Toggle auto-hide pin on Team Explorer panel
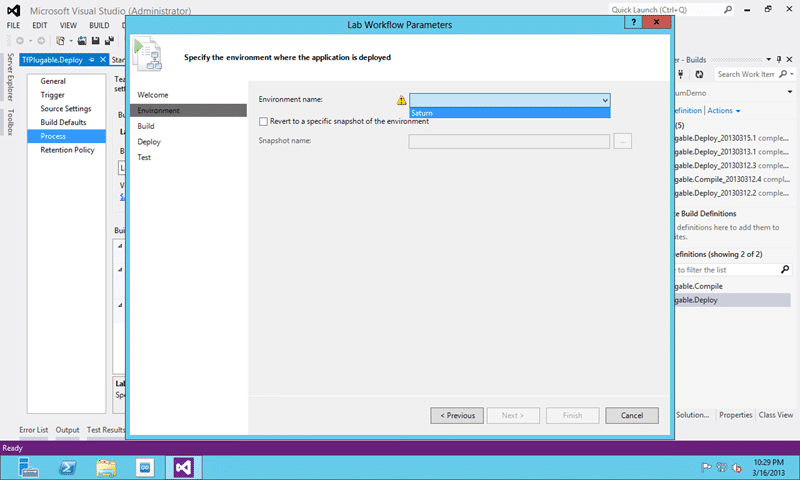Viewport: 800px width, 480px height. click(779, 60)
